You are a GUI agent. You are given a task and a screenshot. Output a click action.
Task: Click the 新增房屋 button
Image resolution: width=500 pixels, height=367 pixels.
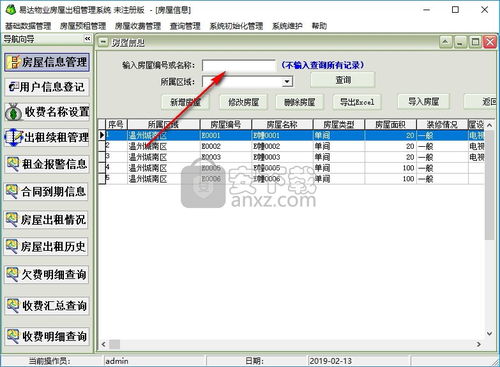pos(185,102)
